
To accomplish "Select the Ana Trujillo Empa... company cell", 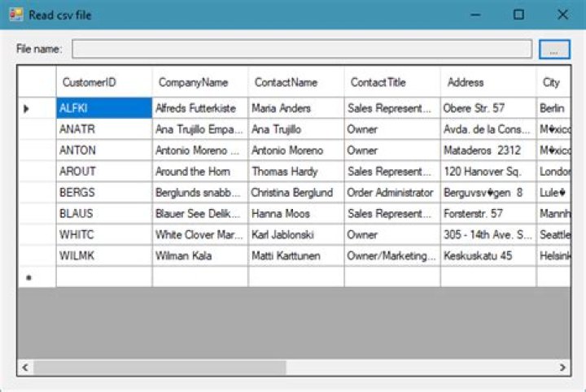I will coord(200,129).
